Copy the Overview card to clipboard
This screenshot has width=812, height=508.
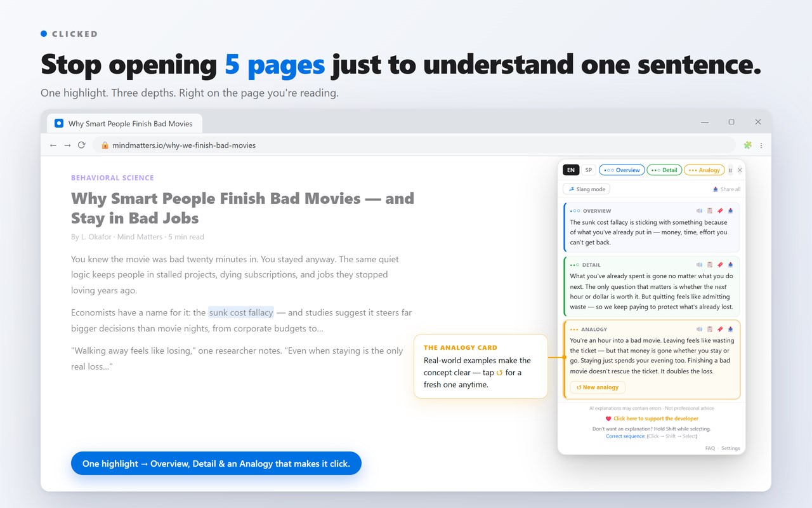coord(710,211)
